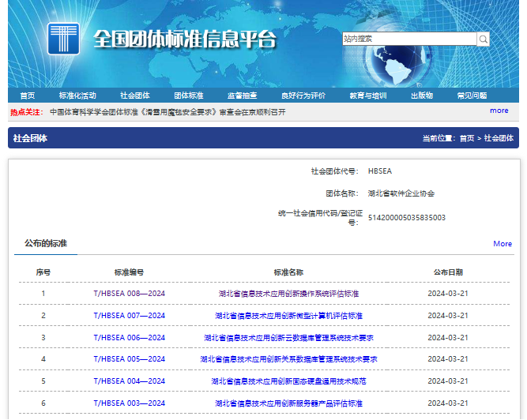Open 湖北省信息技术应用创新操作系统评估标准
The image size is (527, 420).
tap(288, 294)
